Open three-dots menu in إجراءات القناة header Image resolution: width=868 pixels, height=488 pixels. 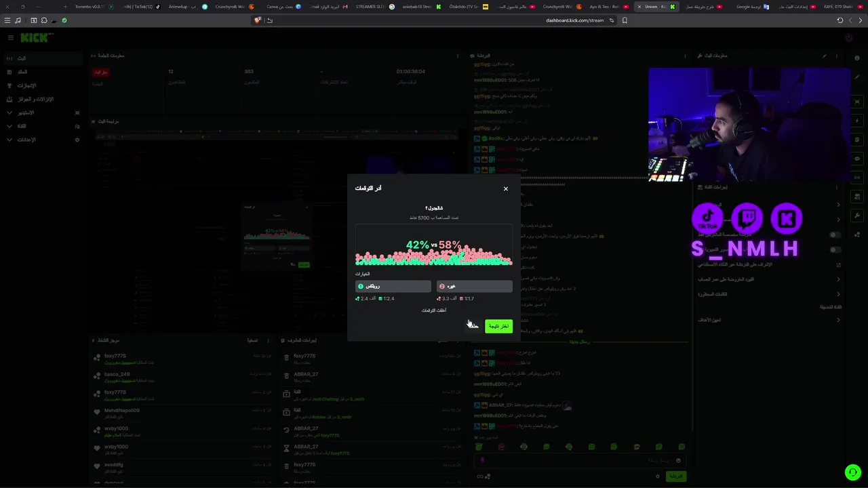click(837, 187)
